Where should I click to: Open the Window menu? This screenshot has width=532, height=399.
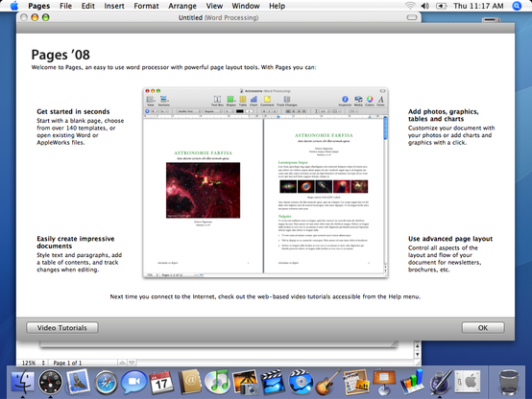[x=246, y=6]
